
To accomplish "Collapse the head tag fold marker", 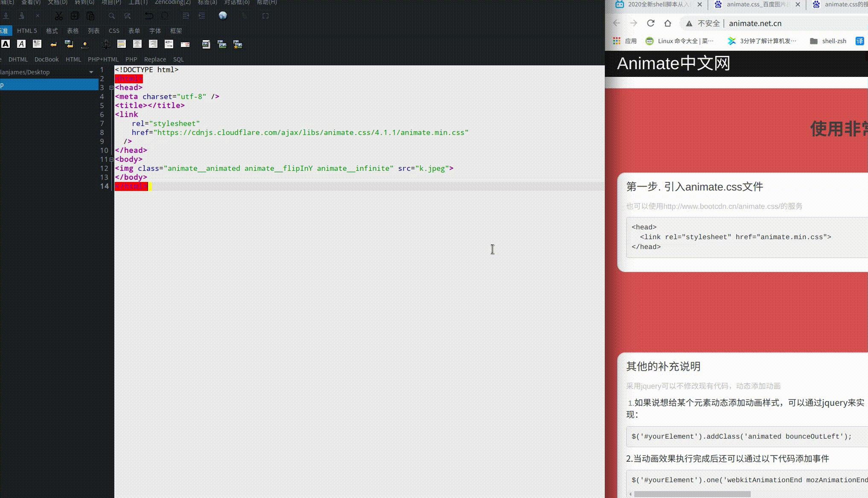I will [x=111, y=88].
